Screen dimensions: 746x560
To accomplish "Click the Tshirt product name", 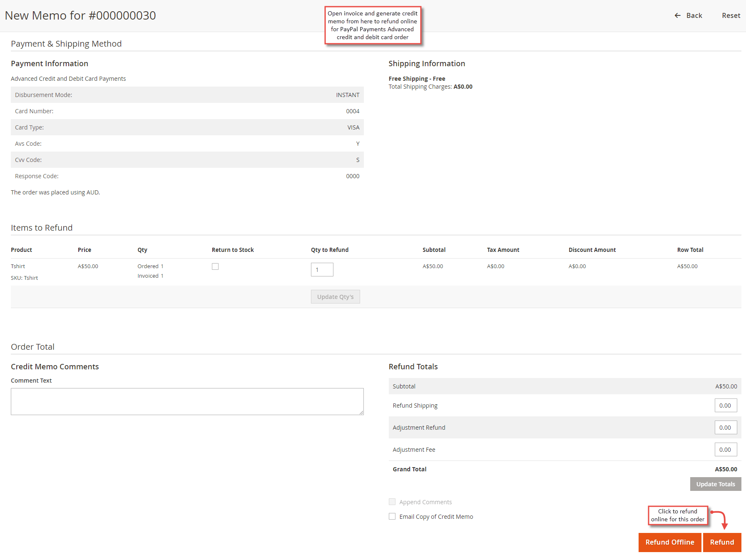I will click(x=18, y=266).
